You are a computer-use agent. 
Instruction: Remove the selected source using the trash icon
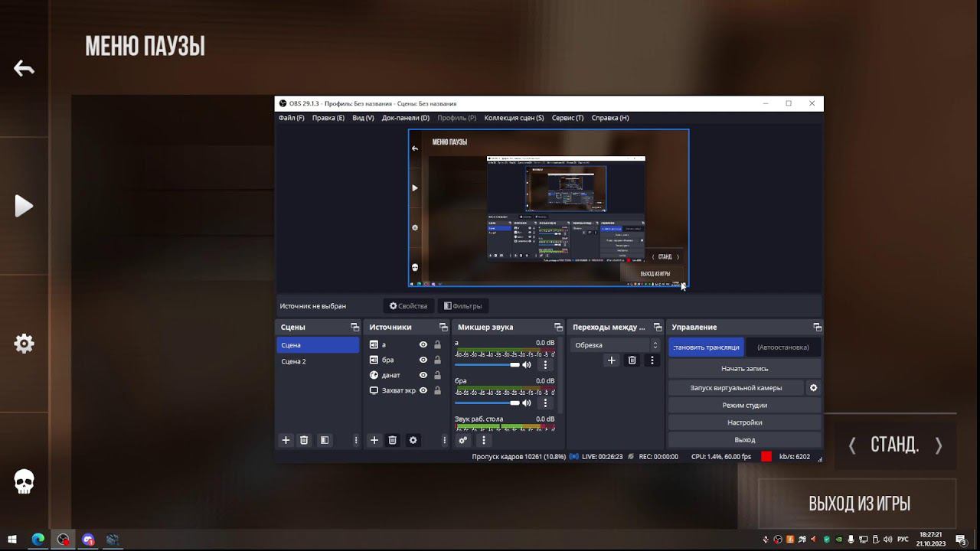click(x=393, y=440)
